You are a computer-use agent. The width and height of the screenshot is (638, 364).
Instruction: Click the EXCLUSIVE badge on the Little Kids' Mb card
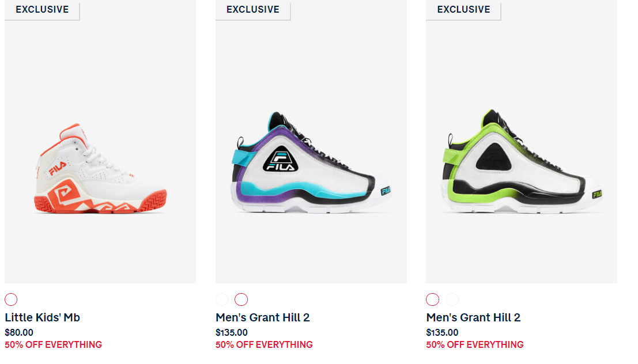(x=42, y=9)
